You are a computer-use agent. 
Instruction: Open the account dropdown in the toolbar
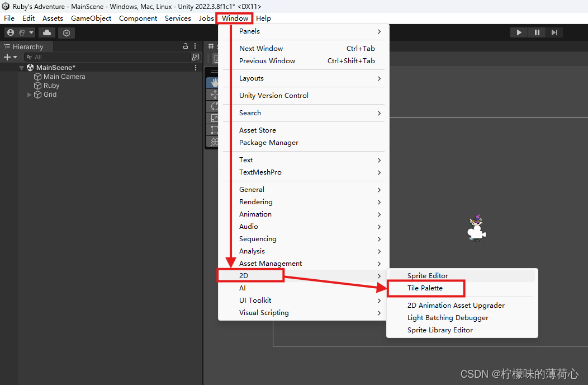20,32
